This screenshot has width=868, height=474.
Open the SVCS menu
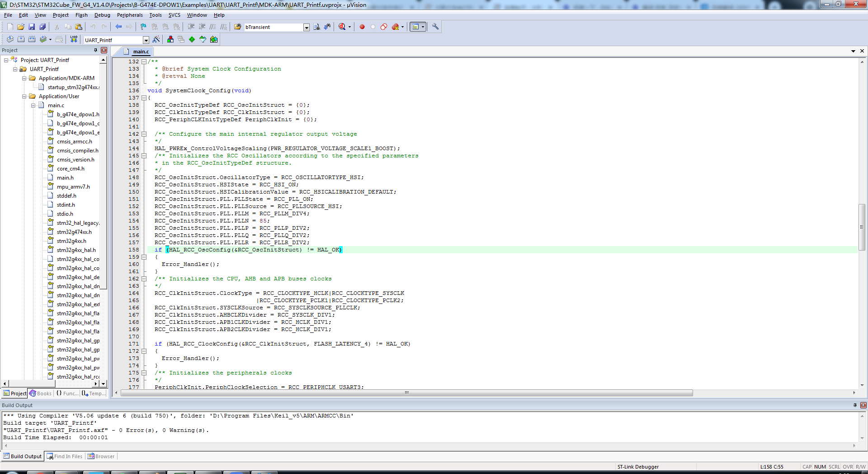[175, 15]
